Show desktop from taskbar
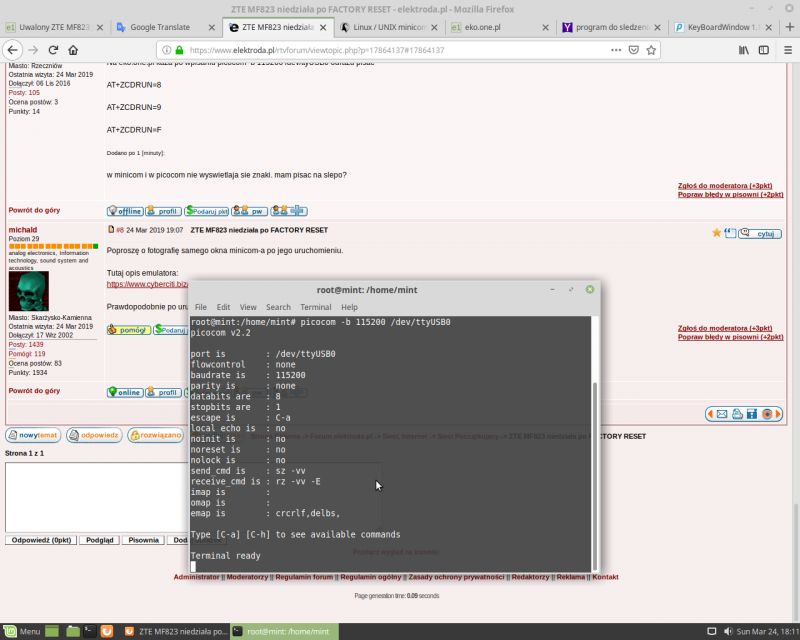The width and height of the screenshot is (800, 640). tap(52, 631)
